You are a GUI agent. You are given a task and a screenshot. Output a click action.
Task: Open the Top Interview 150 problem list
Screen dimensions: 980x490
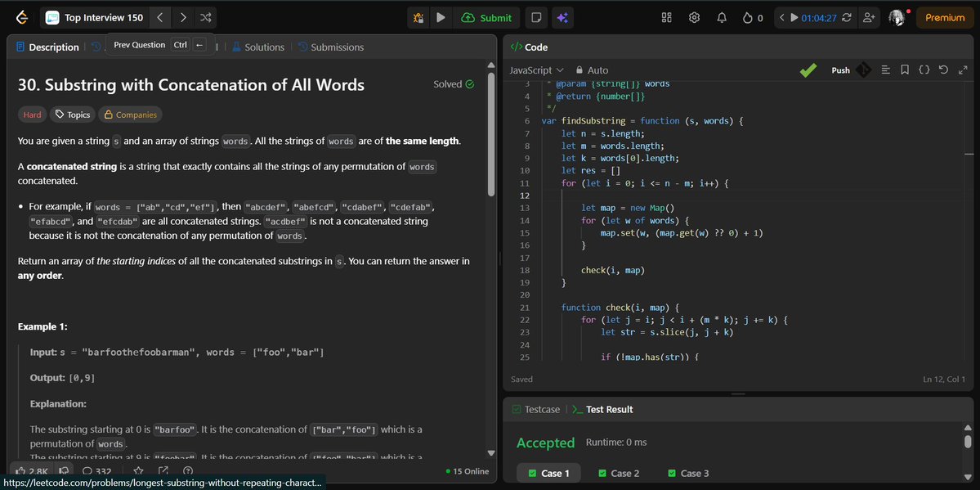pyautogui.click(x=94, y=17)
